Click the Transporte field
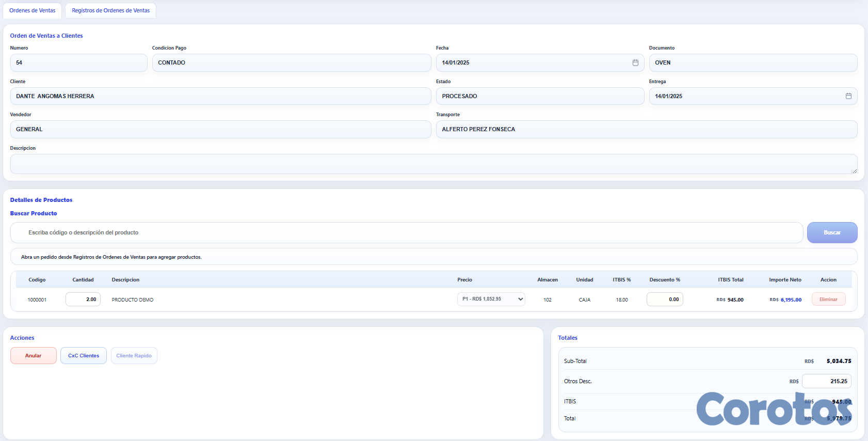 coord(646,129)
